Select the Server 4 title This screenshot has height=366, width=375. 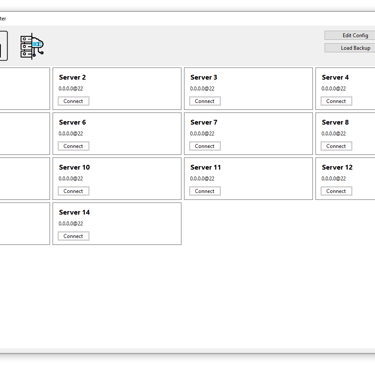pos(335,77)
